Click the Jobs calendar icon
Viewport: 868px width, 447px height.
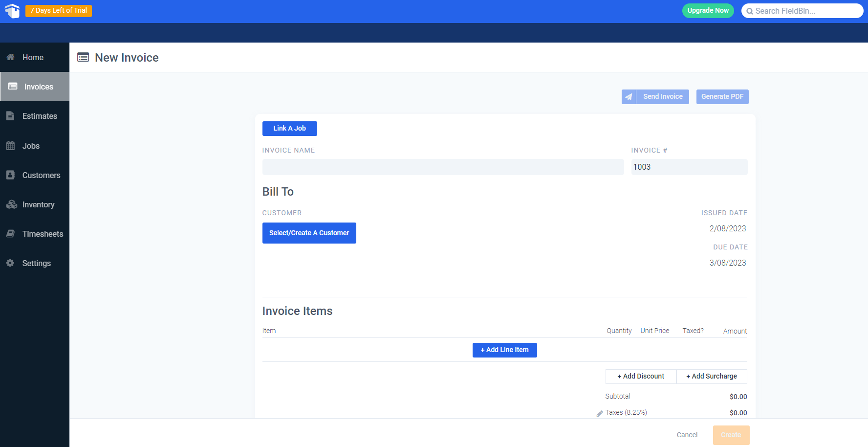click(10, 146)
